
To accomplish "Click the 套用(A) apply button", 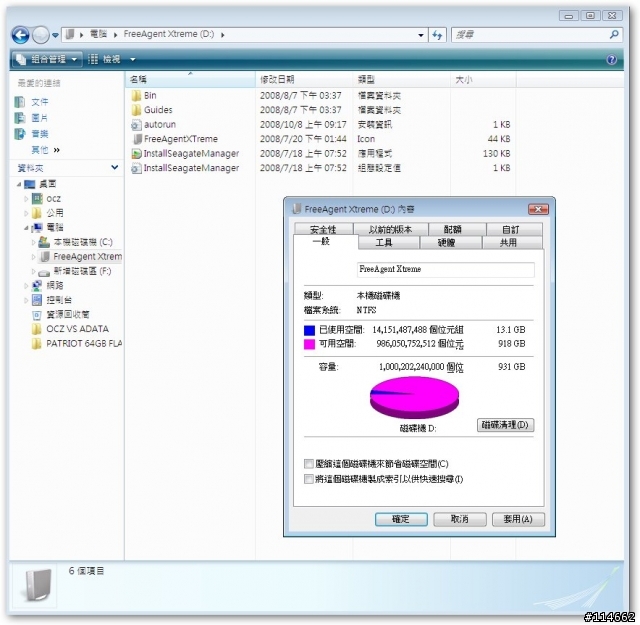I will click(x=518, y=519).
